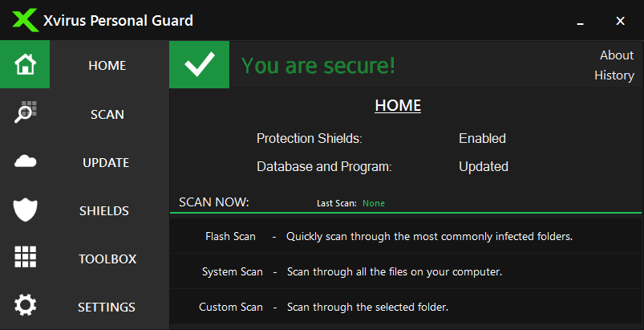Start a Flash Scan
Screen dimensions: 644x330
pyautogui.click(x=231, y=236)
